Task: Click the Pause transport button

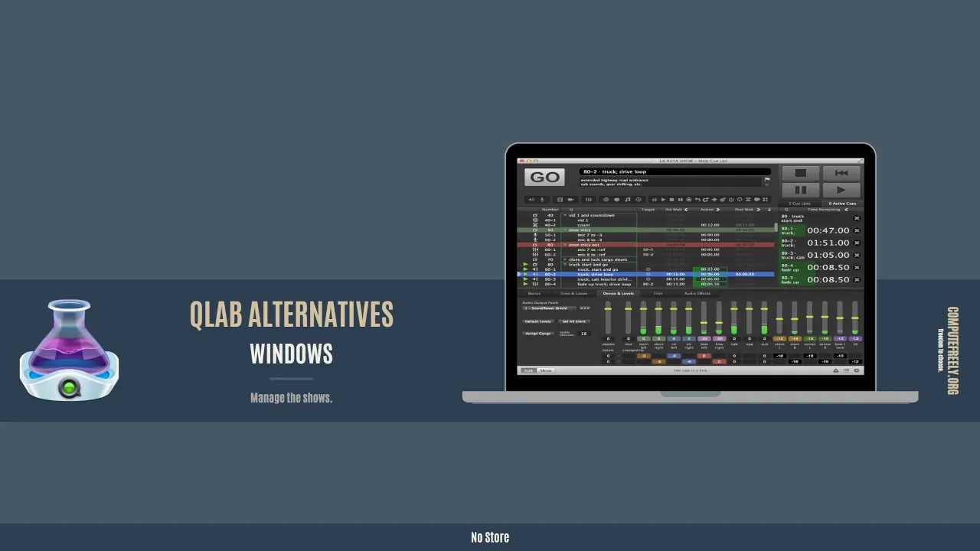Action: (801, 190)
